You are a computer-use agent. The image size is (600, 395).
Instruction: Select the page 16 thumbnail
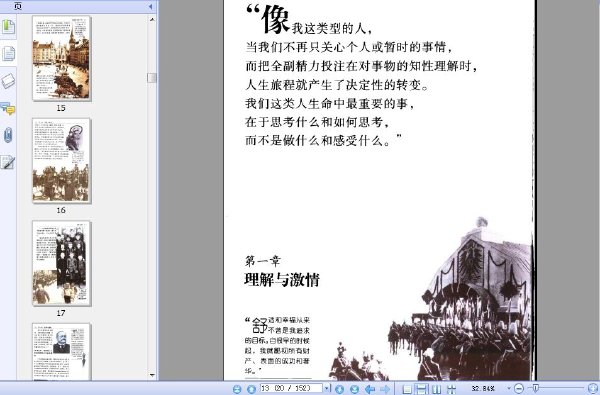click(61, 160)
